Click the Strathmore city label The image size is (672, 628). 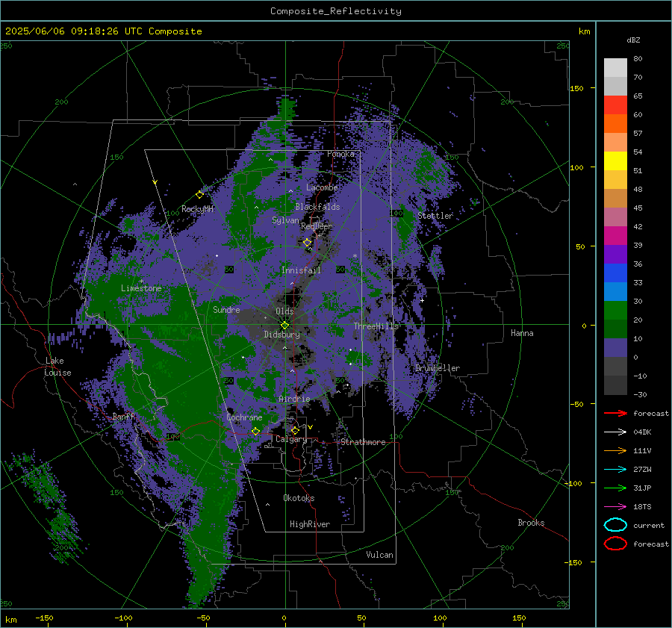click(x=363, y=442)
